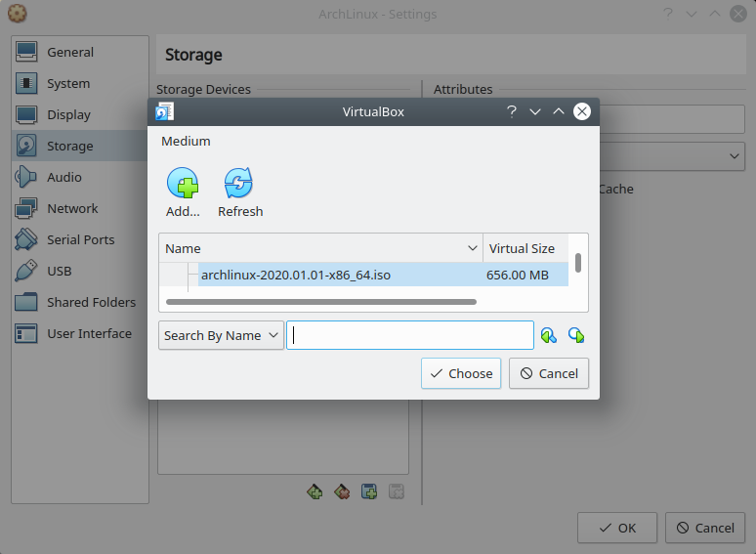The image size is (756, 554).
Task: Click 656.00 MB size cell
Action: [x=518, y=275]
